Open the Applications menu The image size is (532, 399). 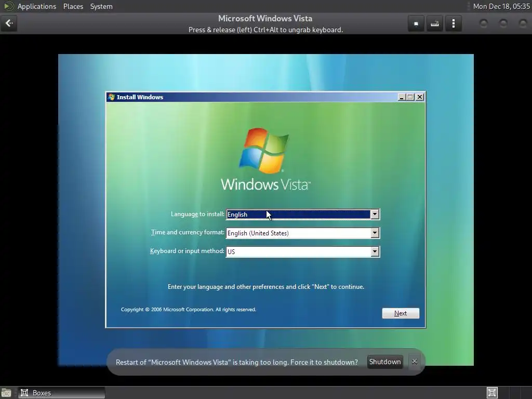[37, 6]
